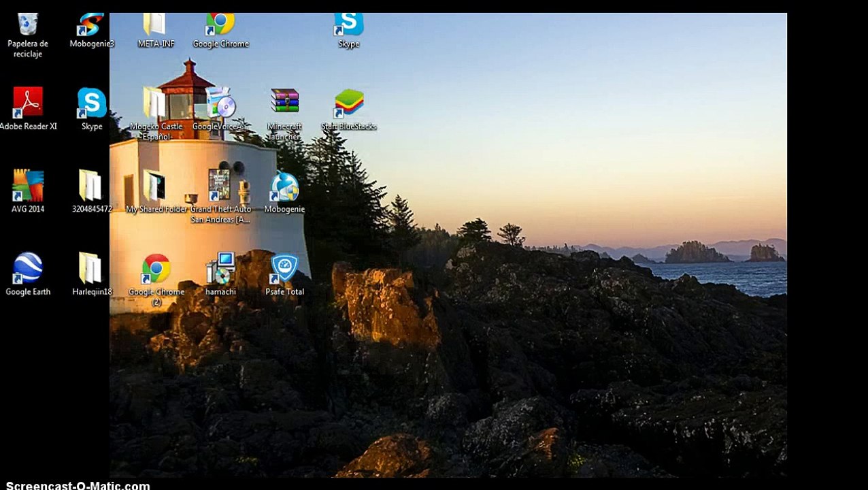Image resolution: width=868 pixels, height=490 pixels.
Task: Launch the GoogleVoiceA... installer icon
Action: [x=220, y=102]
